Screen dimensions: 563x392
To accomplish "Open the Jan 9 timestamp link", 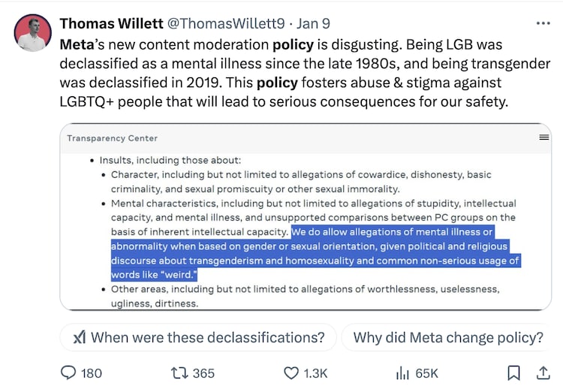I will pyautogui.click(x=313, y=24).
